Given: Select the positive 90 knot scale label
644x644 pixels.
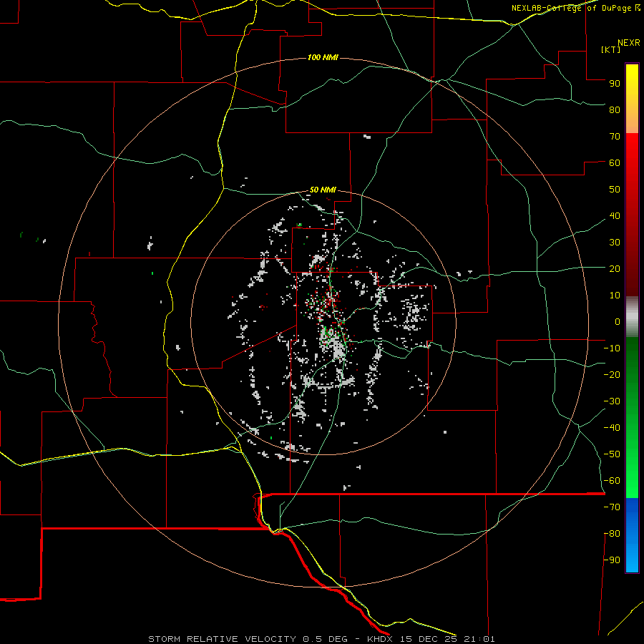Looking at the screenshot, I should click(615, 84).
